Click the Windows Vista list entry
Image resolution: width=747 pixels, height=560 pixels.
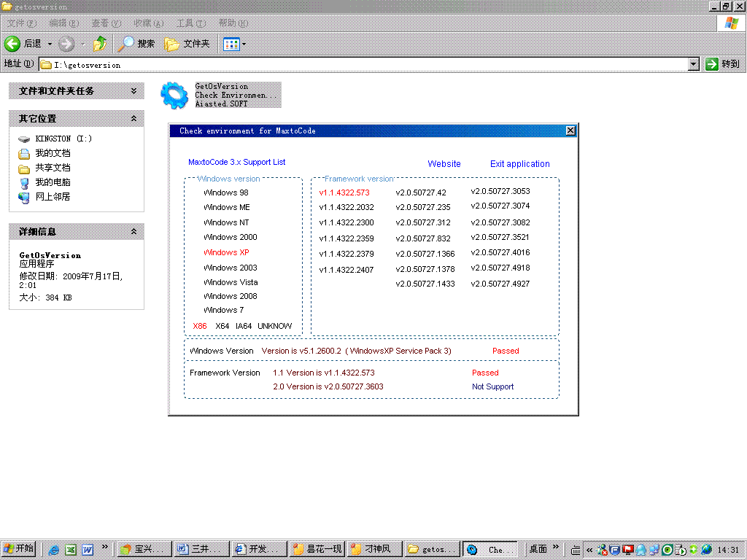pyautogui.click(x=231, y=282)
